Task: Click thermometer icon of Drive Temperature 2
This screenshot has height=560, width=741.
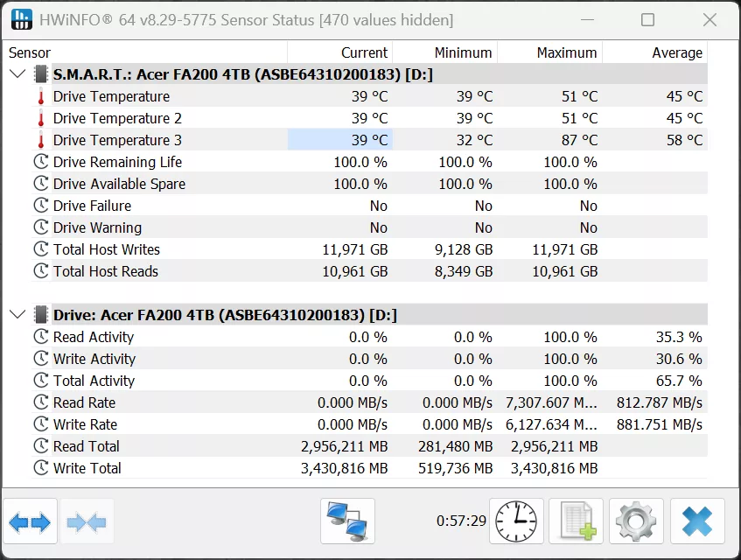Action: click(41, 118)
